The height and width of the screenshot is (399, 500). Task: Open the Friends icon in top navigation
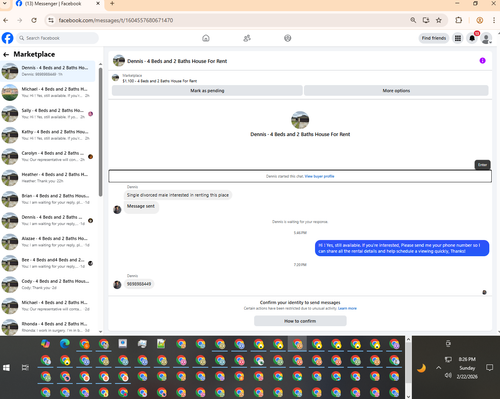click(x=247, y=38)
